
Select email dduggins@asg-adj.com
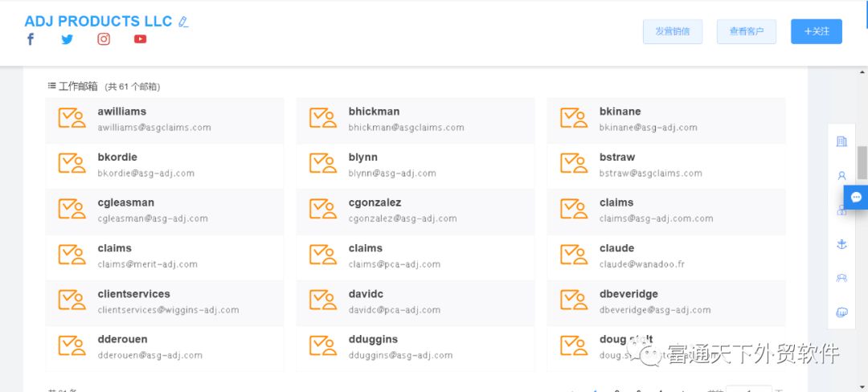coord(401,356)
